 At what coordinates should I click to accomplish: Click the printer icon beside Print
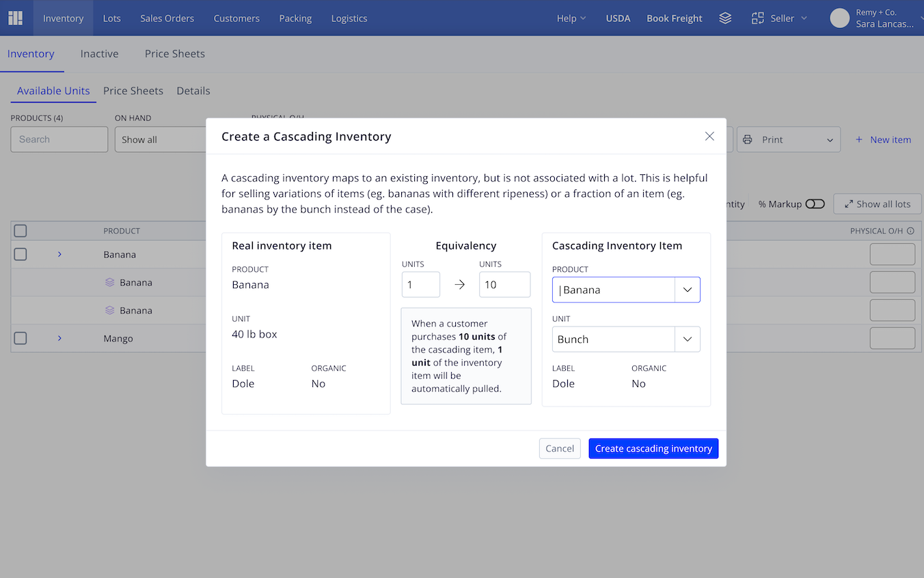(x=748, y=139)
